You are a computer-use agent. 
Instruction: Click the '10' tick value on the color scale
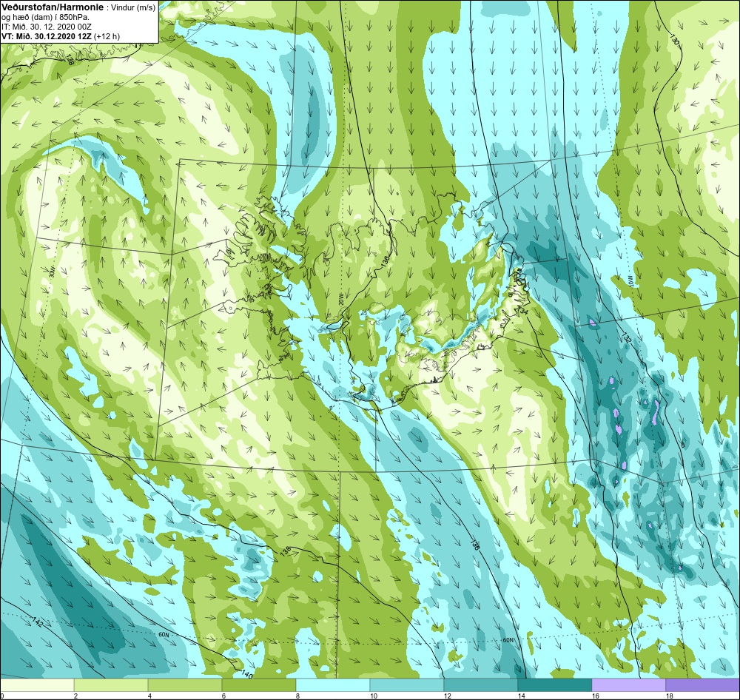point(373,696)
